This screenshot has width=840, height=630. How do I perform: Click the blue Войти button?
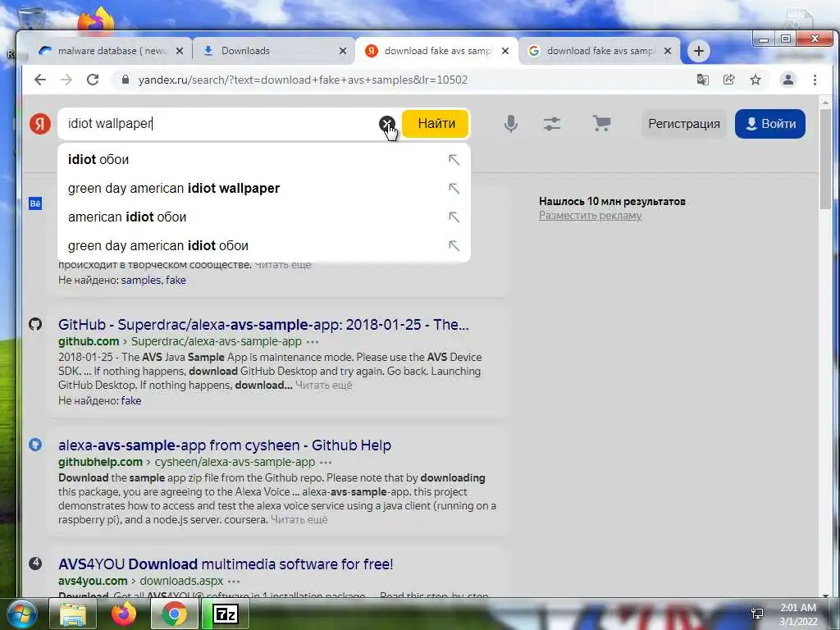(x=769, y=124)
